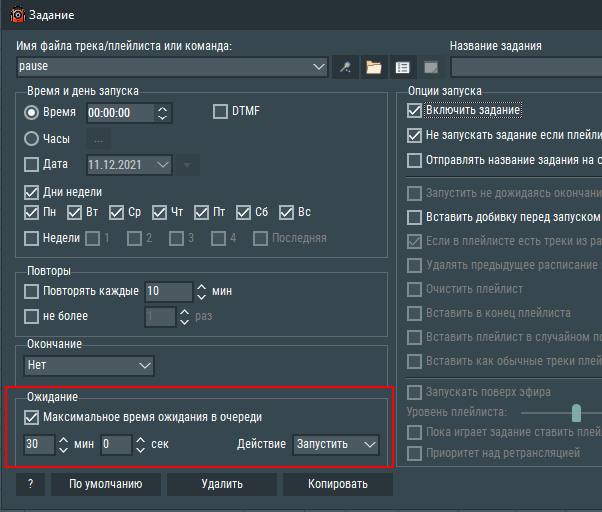Click the playlist level slider handle
Image resolution: width=602 pixels, height=512 pixels.
point(576,412)
